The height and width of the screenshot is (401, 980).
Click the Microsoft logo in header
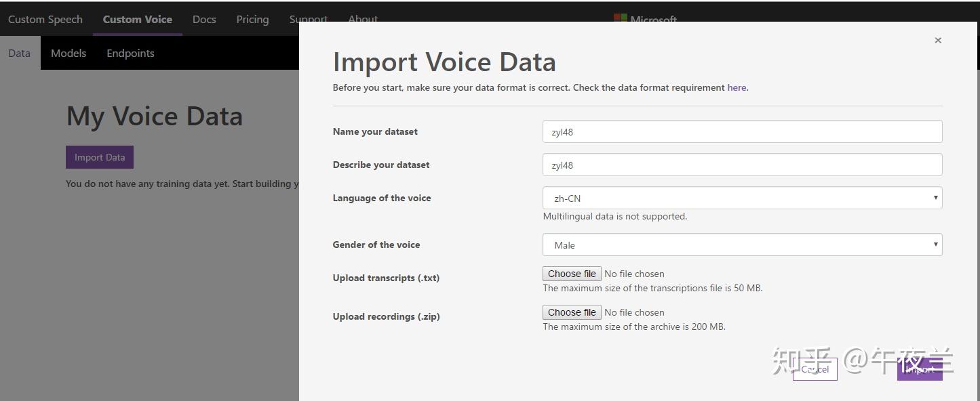(x=645, y=19)
